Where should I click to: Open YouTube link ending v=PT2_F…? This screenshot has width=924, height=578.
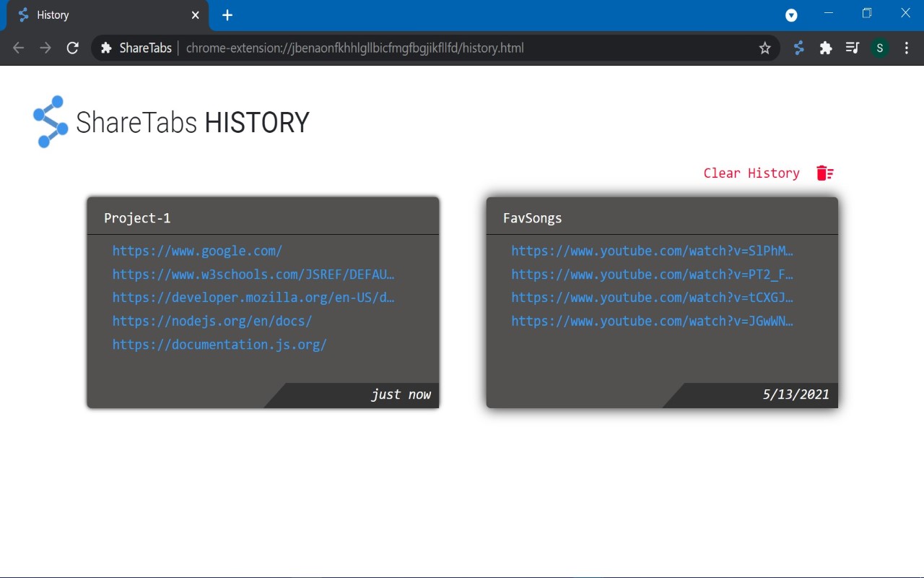click(x=653, y=274)
